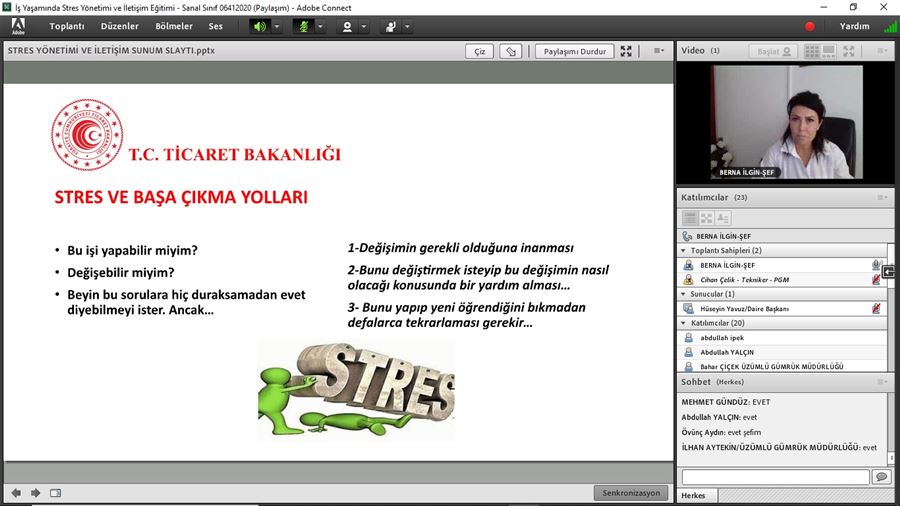This screenshot has height=506, width=900.
Task: Open the speaker options dropdown arrow
Action: click(x=277, y=26)
